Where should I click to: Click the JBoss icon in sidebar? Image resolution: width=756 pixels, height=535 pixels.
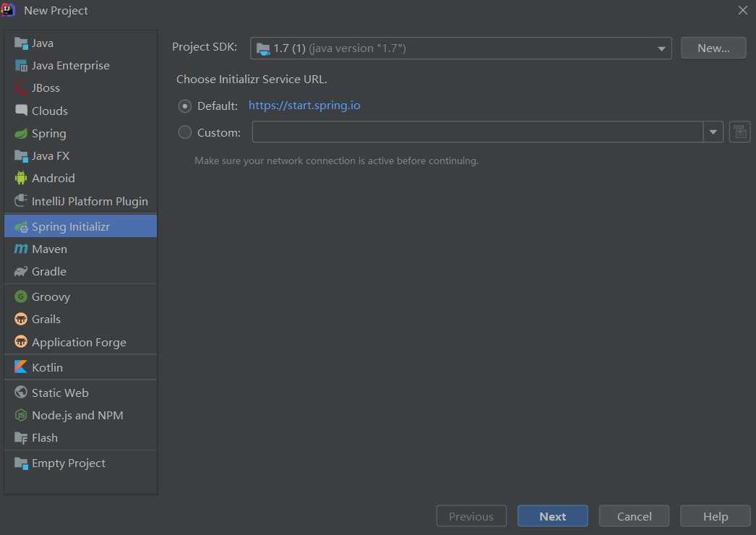point(21,88)
